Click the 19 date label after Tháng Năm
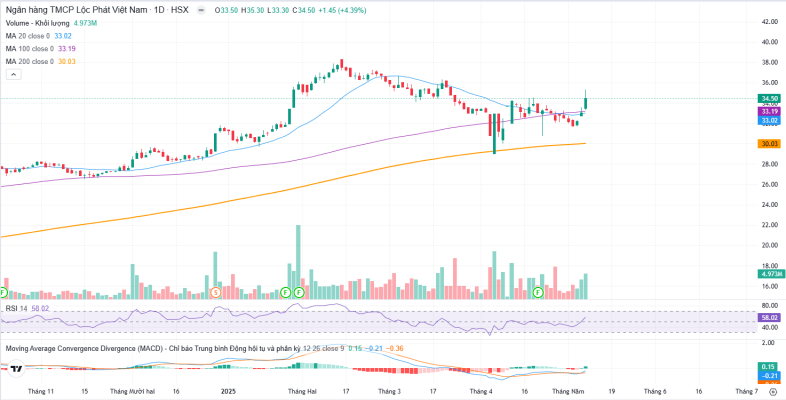Image resolution: width=786 pixels, height=400 pixels. tap(611, 391)
